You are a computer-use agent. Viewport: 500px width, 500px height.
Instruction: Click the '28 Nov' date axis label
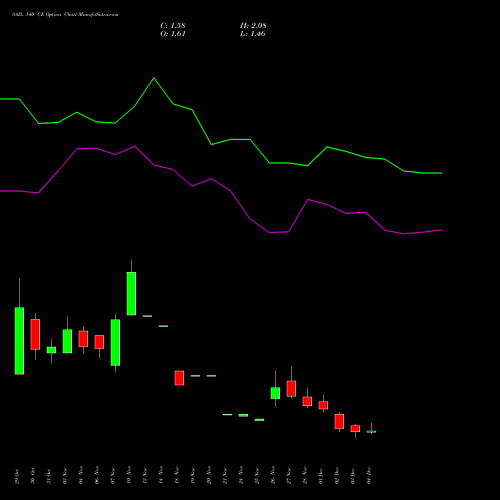pos(305,476)
